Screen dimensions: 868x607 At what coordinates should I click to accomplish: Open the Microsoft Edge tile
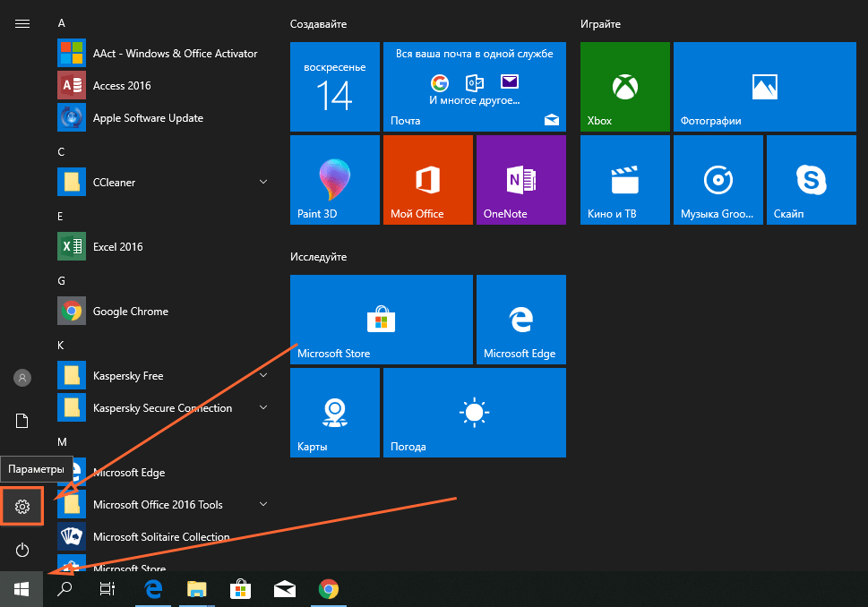pyautogui.click(x=521, y=320)
